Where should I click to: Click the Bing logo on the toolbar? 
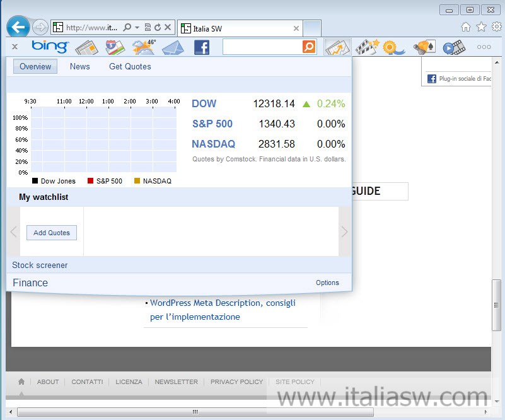tap(50, 47)
